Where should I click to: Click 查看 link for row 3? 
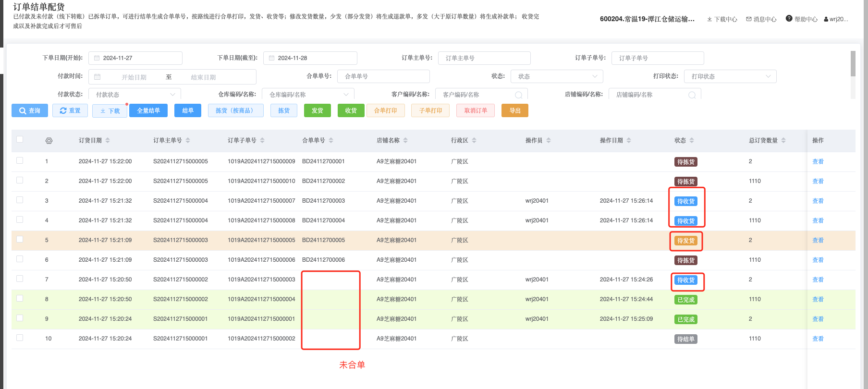tap(818, 201)
